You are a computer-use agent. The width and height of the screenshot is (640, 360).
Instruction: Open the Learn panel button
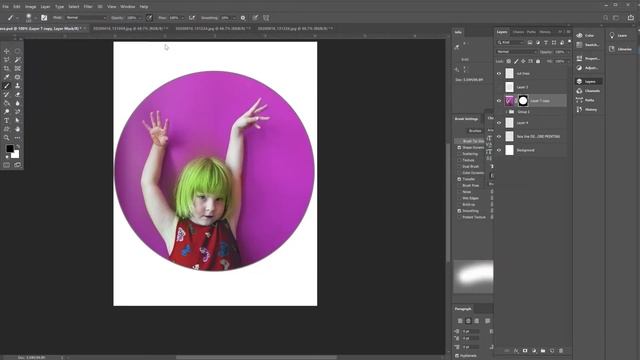[x=619, y=36]
